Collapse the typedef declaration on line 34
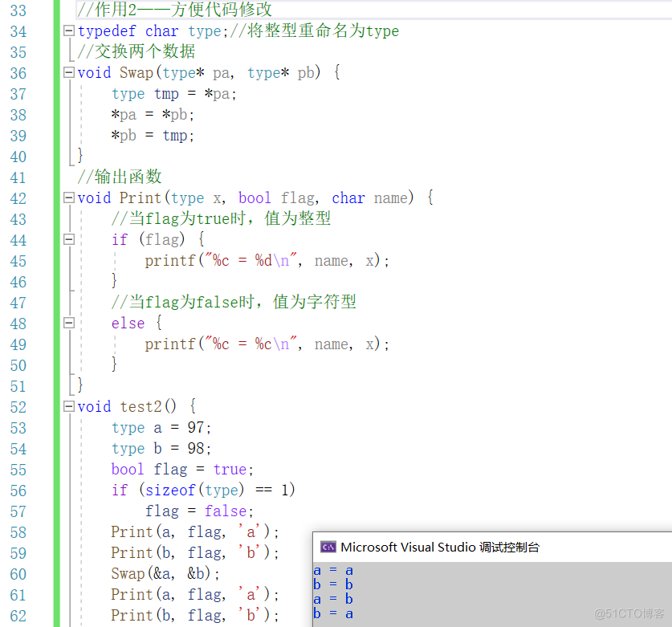 (68, 31)
